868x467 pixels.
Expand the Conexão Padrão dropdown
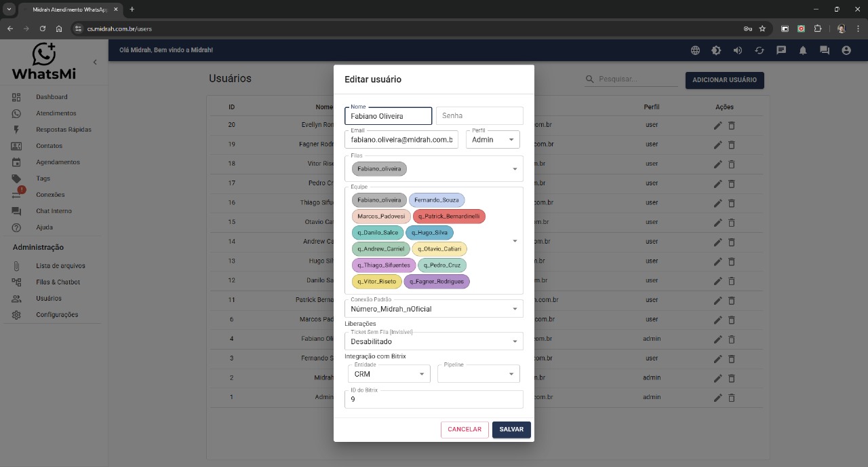(433, 309)
